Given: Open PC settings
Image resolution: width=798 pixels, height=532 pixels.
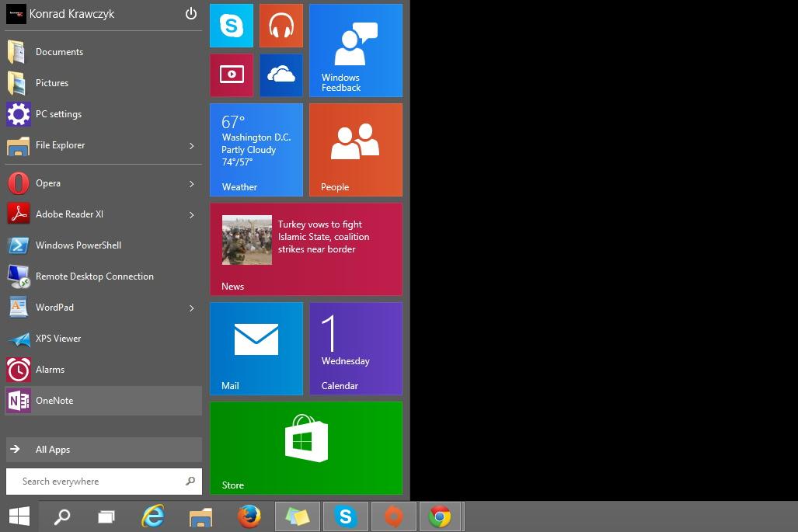Looking at the screenshot, I should pos(103,114).
